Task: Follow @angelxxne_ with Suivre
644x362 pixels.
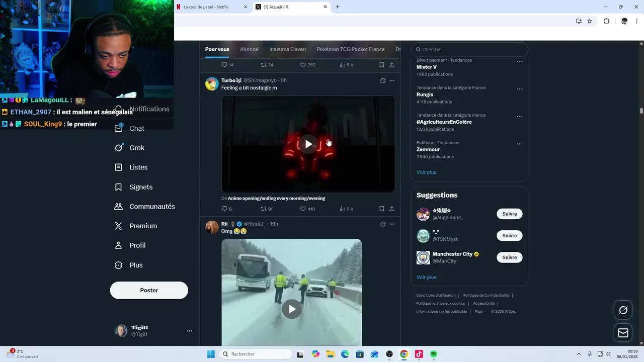Action: [509, 214]
